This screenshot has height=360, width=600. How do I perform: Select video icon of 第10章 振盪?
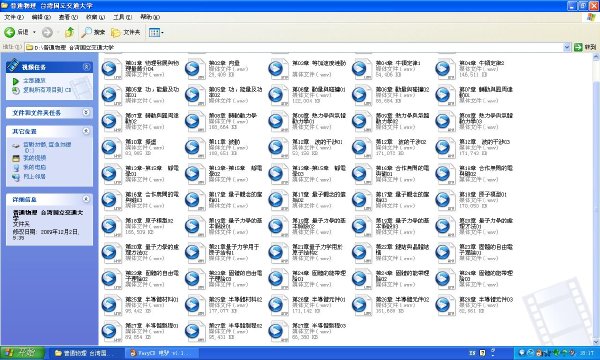111,148
